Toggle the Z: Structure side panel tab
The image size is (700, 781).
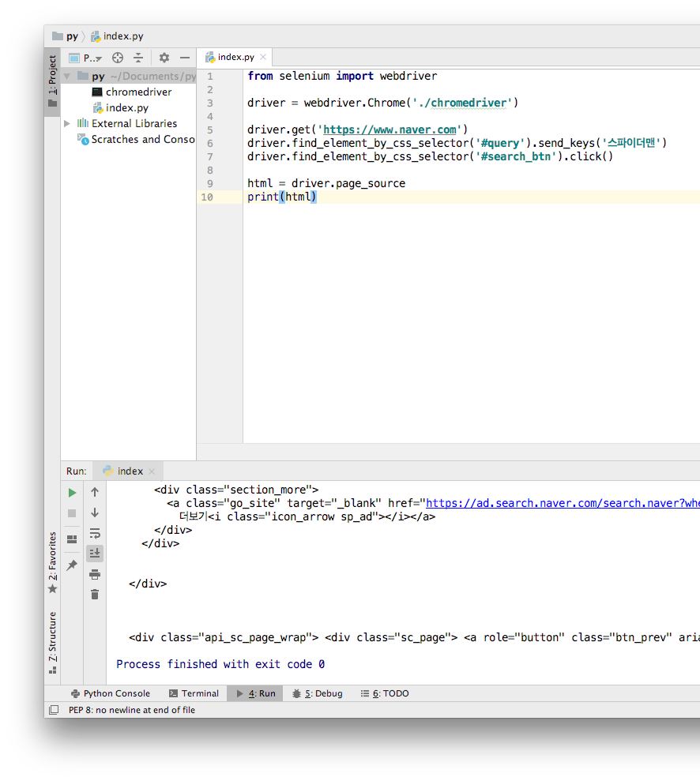52,643
